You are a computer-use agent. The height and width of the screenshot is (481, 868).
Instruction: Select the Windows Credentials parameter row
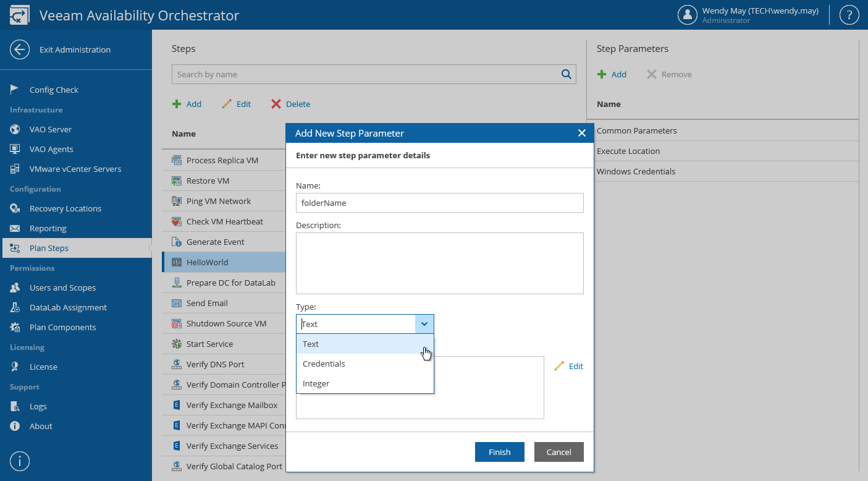click(723, 171)
